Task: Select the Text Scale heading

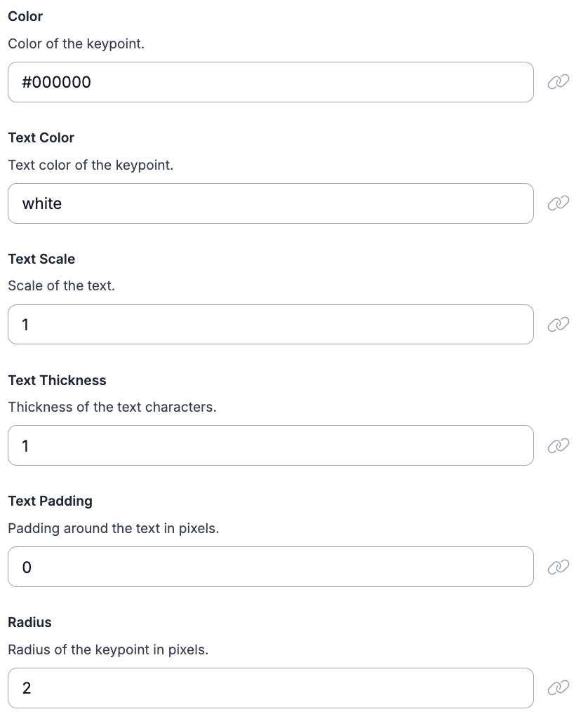Action: 41,259
